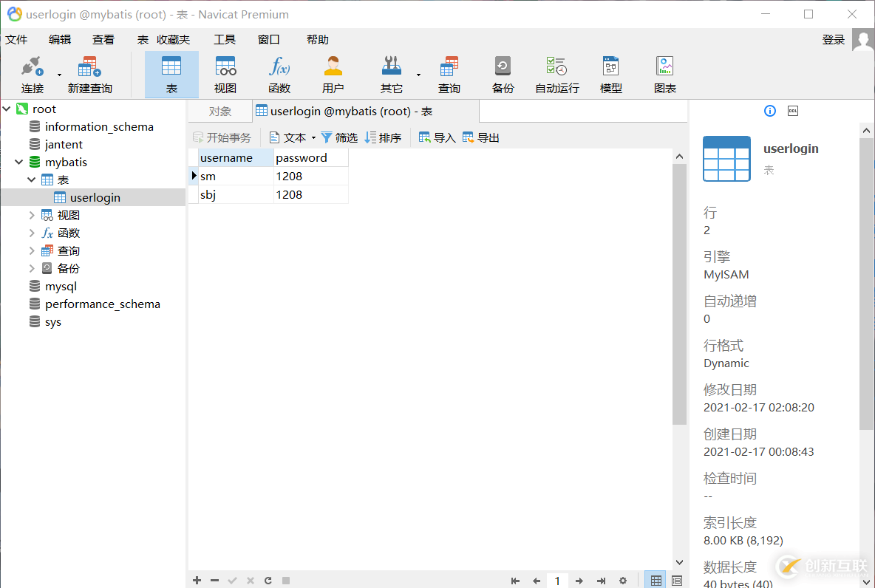Open the 连接 connection tool
Viewport: 875px width, 588px height.
[x=33, y=74]
